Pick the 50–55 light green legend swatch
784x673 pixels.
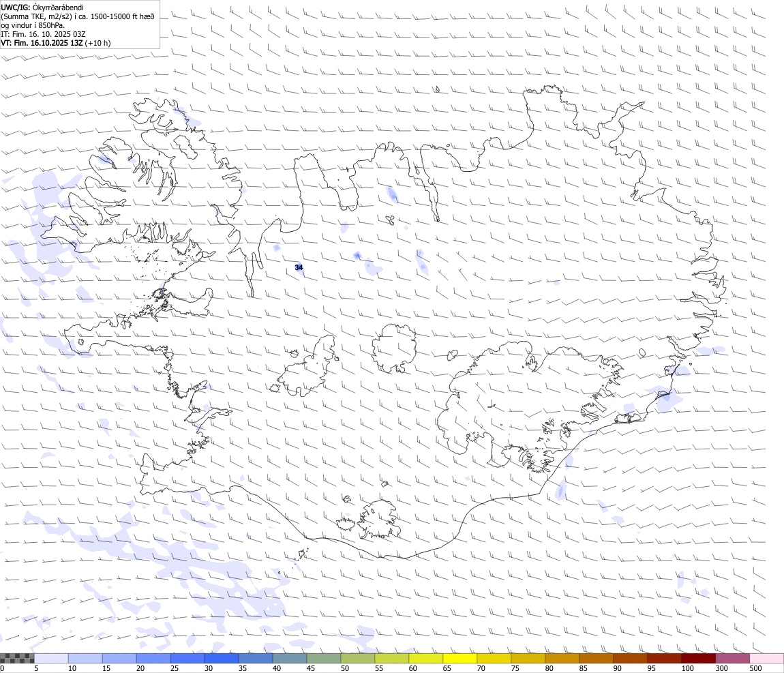pos(357,658)
